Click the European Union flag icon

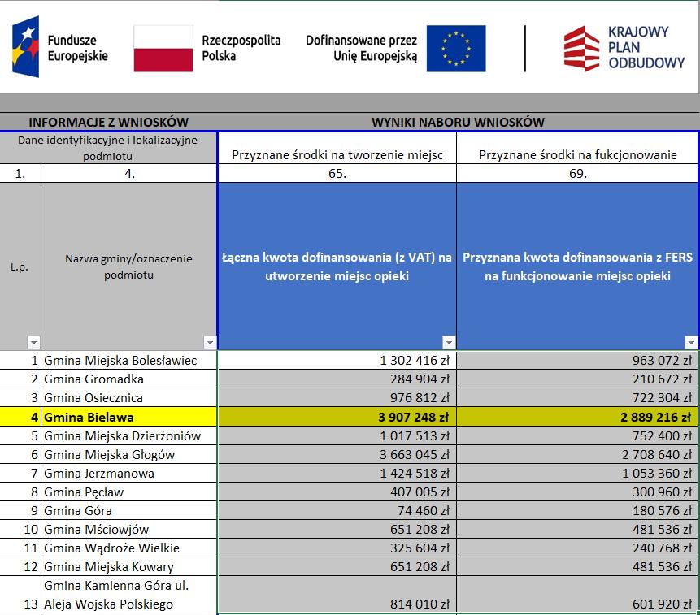(455, 48)
